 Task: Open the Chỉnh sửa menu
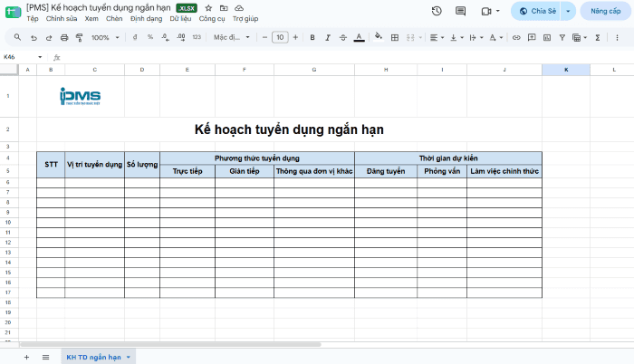click(x=62, y=19)
